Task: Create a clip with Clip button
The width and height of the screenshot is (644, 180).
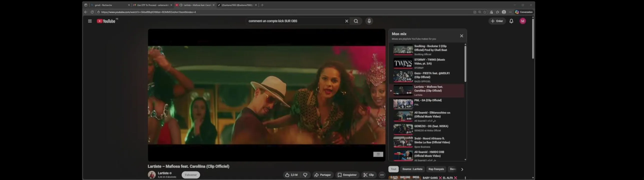Action: click(369, 175)
